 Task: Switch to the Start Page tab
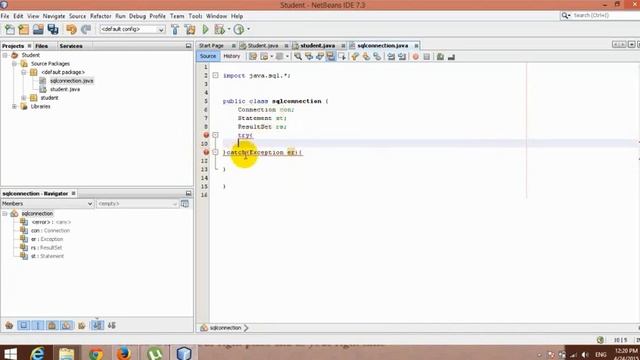click(x=211, y=46)
